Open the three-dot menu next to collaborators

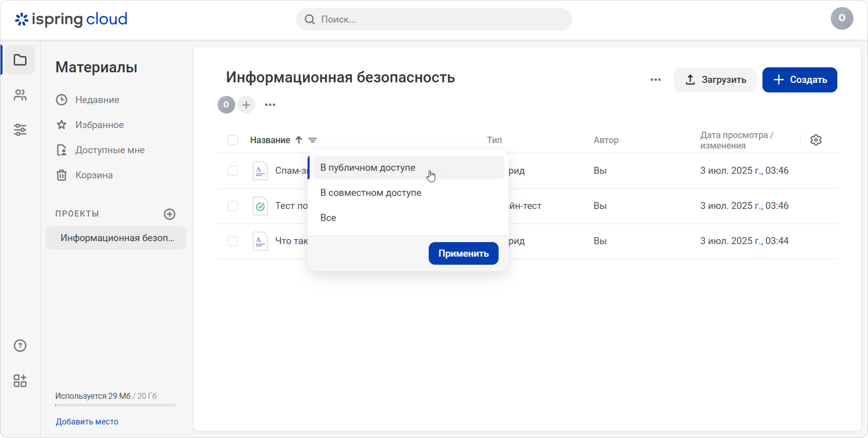pyautogui.click(x=270, y=105)
